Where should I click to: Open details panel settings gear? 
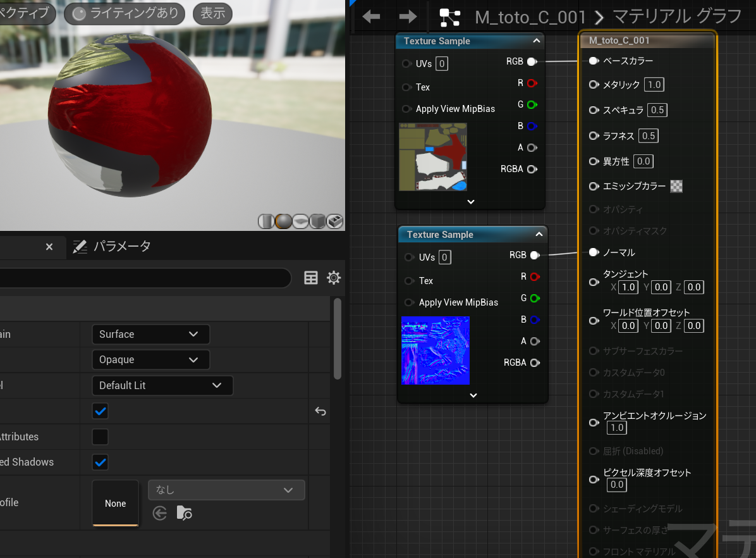[334, 278]
